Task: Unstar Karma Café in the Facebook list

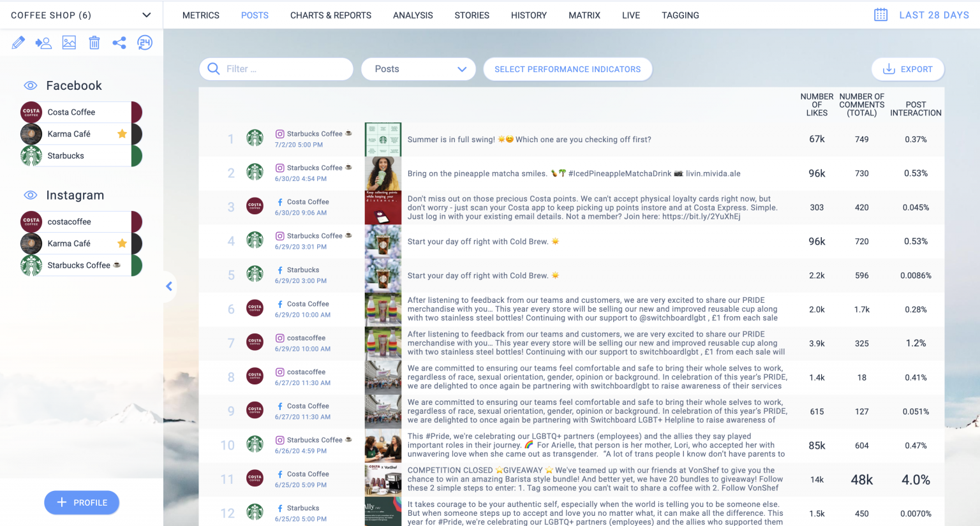Action: tap(121, 133)
